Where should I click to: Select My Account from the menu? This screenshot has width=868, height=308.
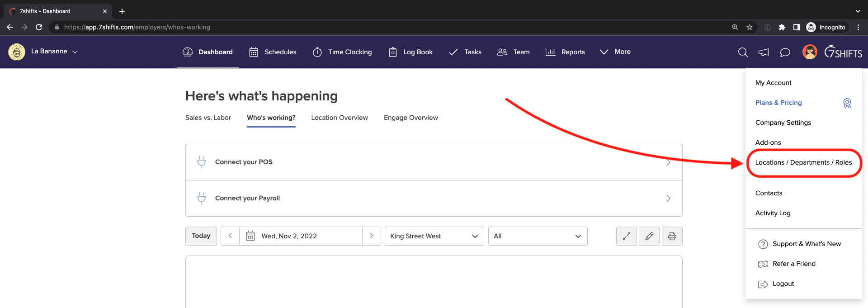coord(773,83)
